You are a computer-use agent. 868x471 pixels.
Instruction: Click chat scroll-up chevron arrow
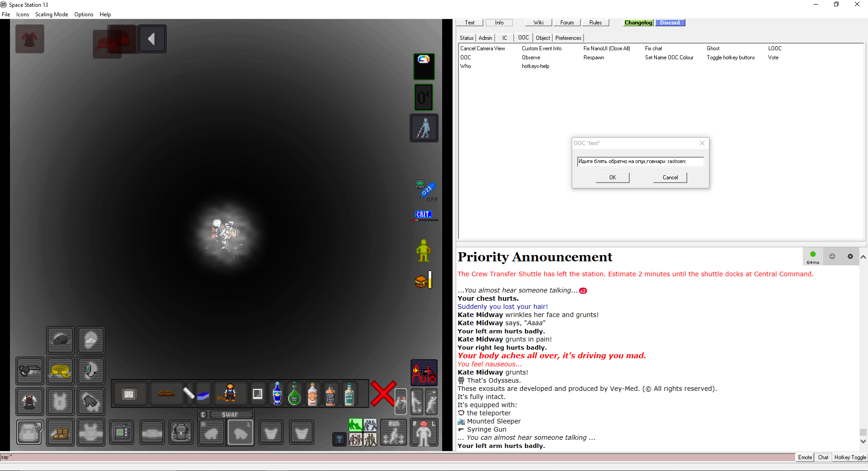coord(863,257)
